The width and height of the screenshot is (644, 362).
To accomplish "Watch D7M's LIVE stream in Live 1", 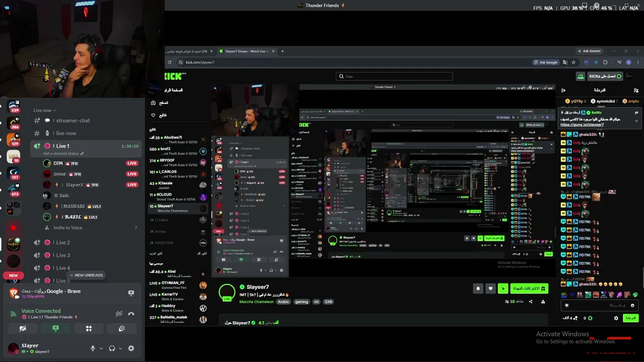I will pos(132,163).
